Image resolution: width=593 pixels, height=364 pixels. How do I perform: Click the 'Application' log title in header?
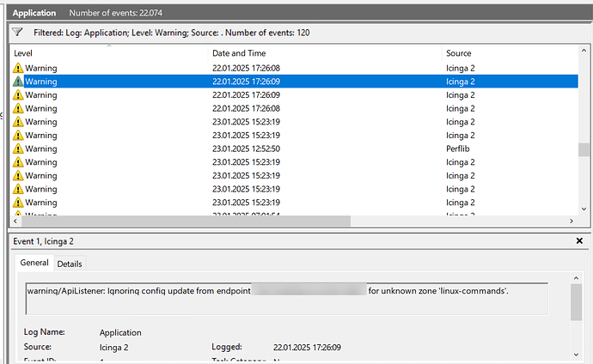(x=34, y=13)
